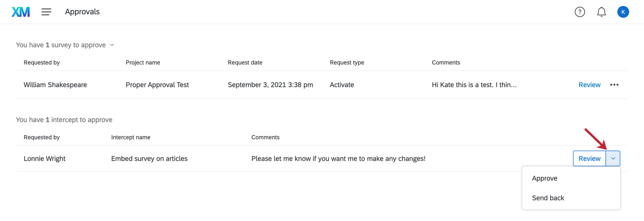This screenshot has width=644, height=221.
Task: Click the truncated comment from William Shakespeare
Action: click(x=474, y=85)
